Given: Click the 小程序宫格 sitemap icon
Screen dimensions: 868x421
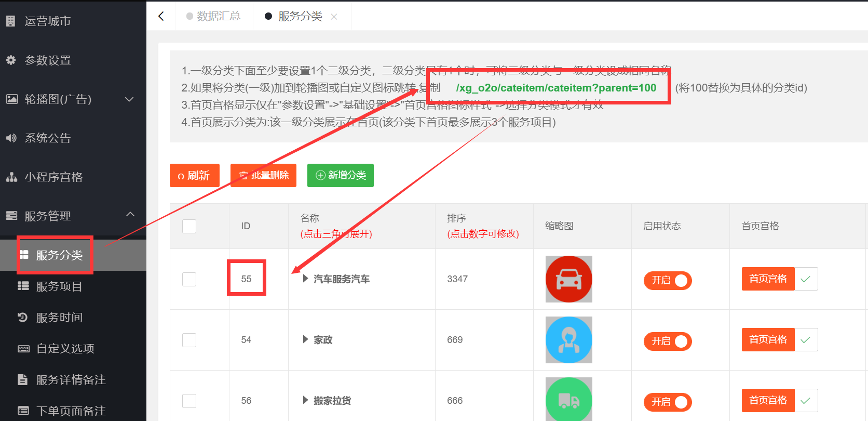Looking at the screenshot, I should [11, 177].
